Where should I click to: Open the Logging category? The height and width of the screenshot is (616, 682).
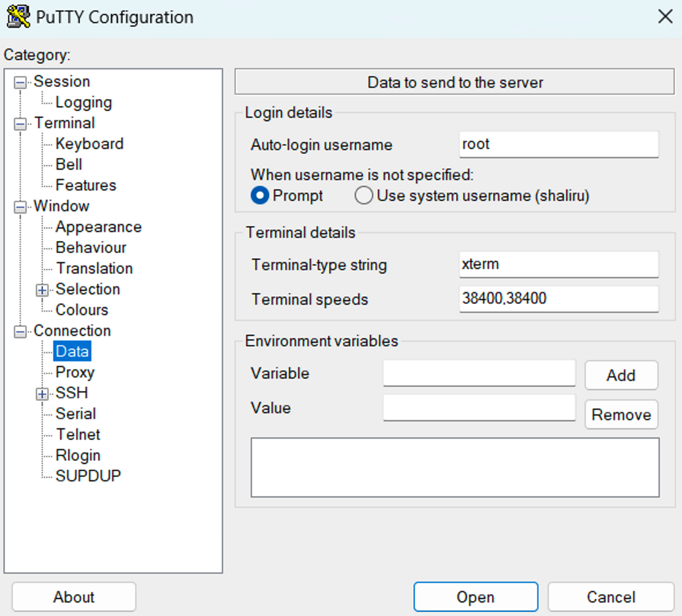84,102
